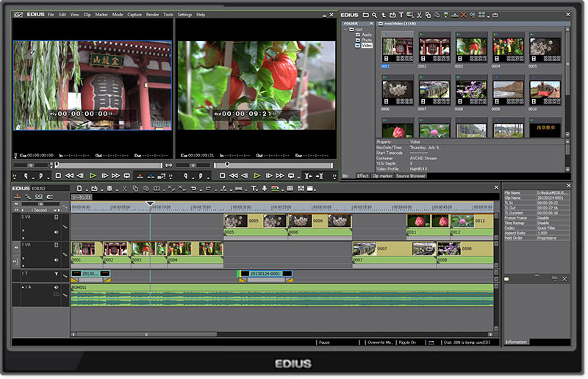588x379 pixels.
Task: Switch to the Source Browser tab
Action: click(x=411, y=176)
